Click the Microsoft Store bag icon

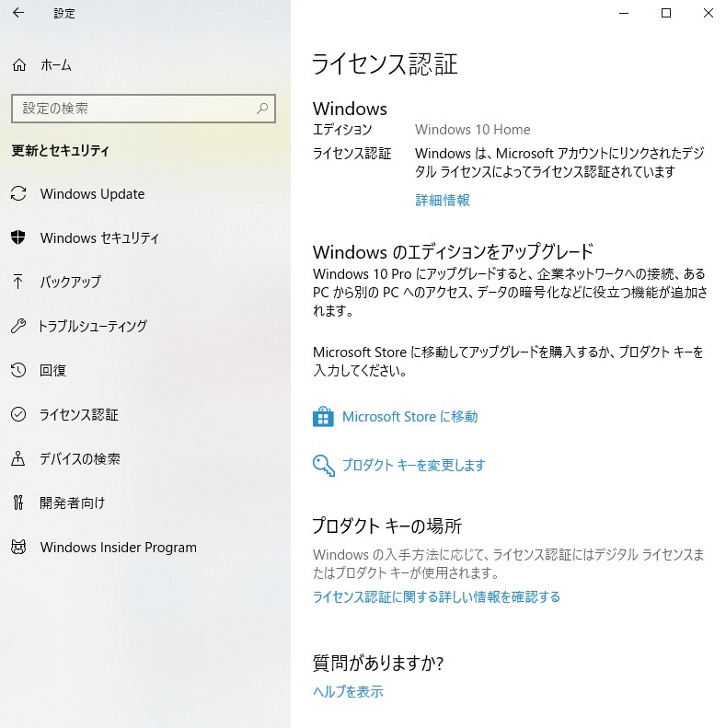(x=323, y=417)
